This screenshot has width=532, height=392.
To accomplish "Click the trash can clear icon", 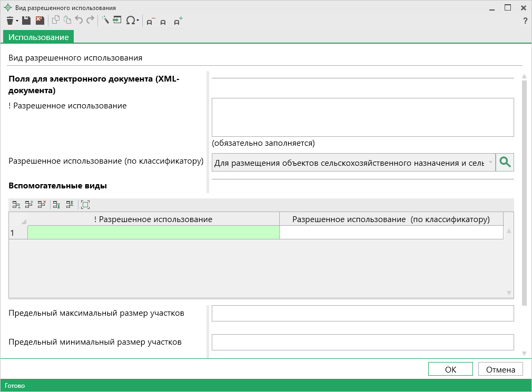I will click(10, 21).
